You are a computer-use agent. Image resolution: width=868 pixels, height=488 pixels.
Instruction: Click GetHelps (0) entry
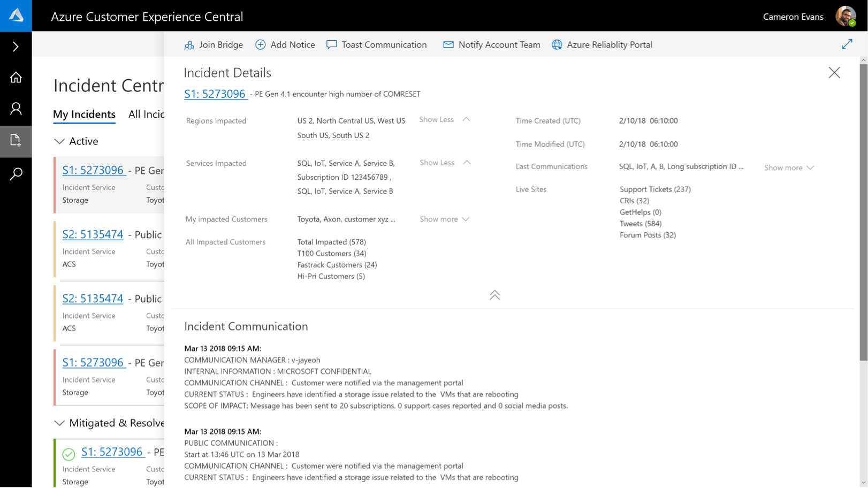tap(640, 212)
